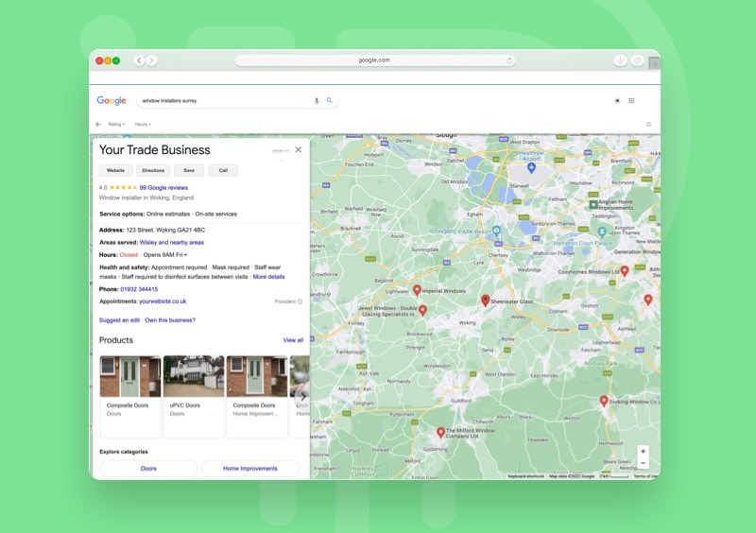The height and width of the screenshot is (533, 756).
Task: Click the browser forward arrow
Action: coord(151,60)
